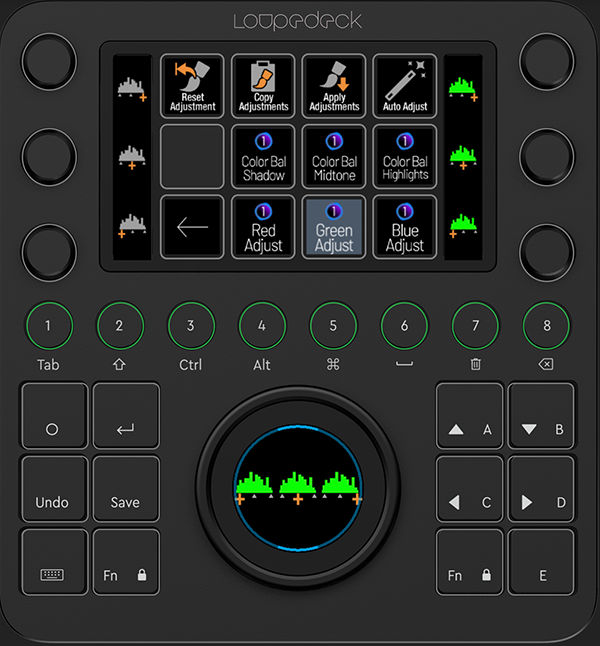This screenshot has width=600, height=646.
Task: Select Color Bal Shadow touch button
Action: (263, 157)
